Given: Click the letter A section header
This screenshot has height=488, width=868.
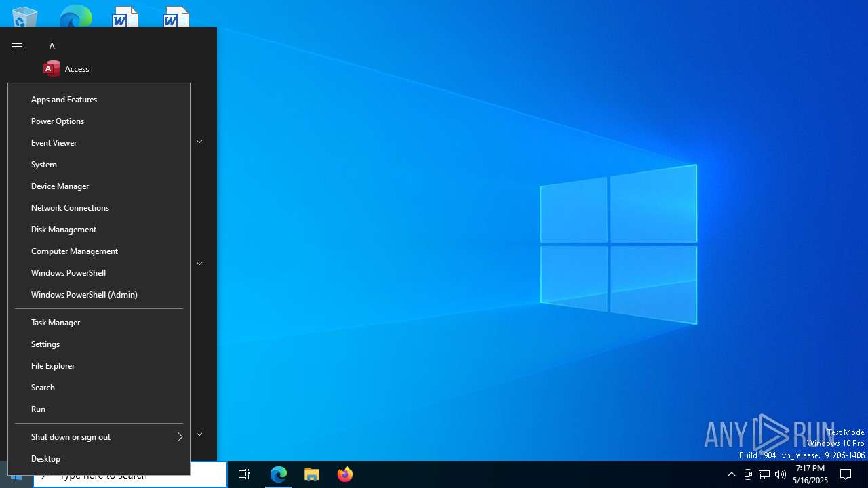Looking at the screenshot, I should [x=52, y=46].
